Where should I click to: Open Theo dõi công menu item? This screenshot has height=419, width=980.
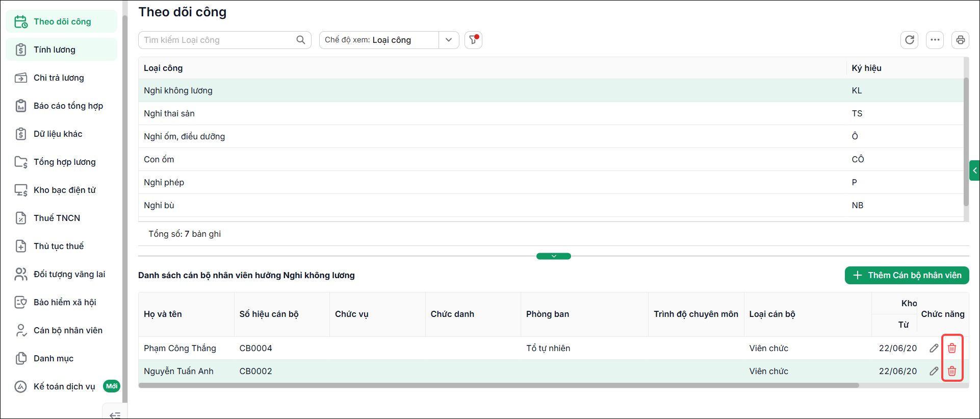click(x=62, y=21)
